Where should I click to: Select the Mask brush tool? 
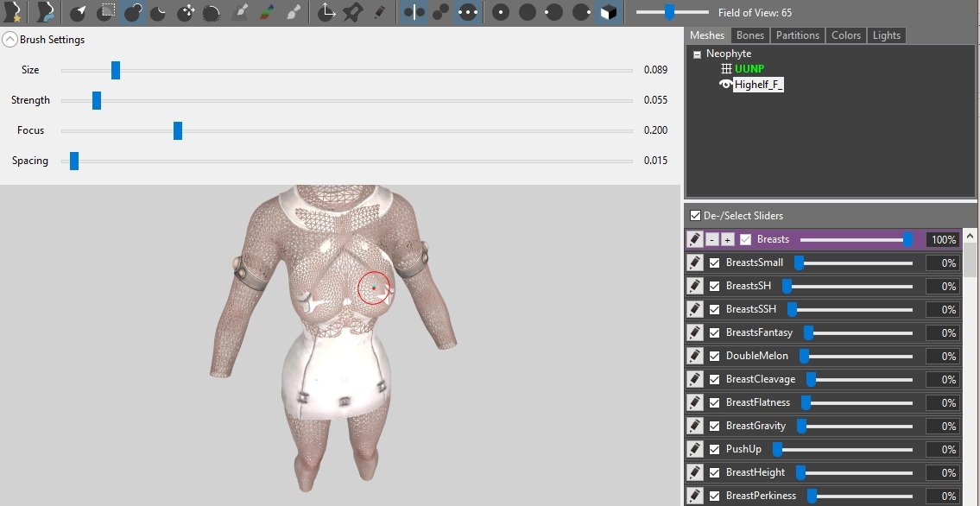106,12
